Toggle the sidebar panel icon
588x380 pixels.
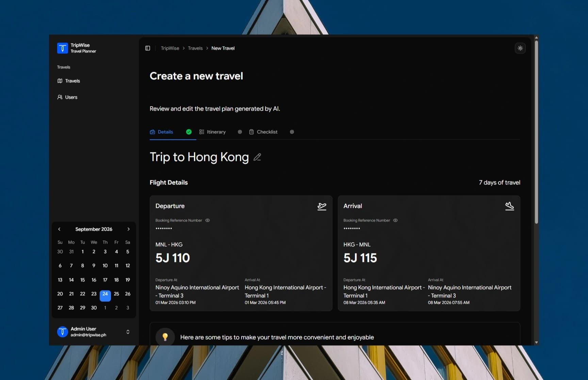click(x=148, y=48)
